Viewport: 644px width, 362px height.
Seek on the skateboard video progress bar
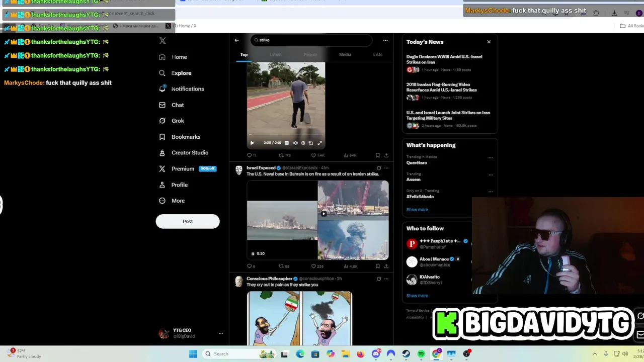click(x=286, y=136)
